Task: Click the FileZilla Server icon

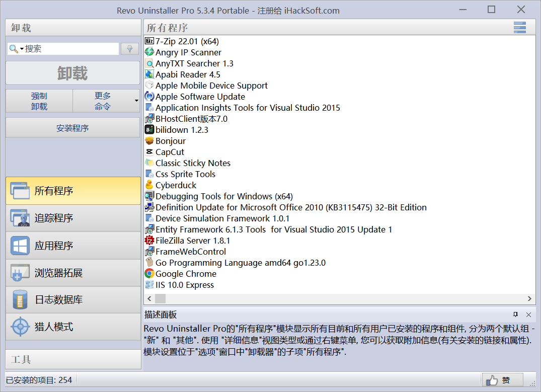Action: click(x=149, y=240)
